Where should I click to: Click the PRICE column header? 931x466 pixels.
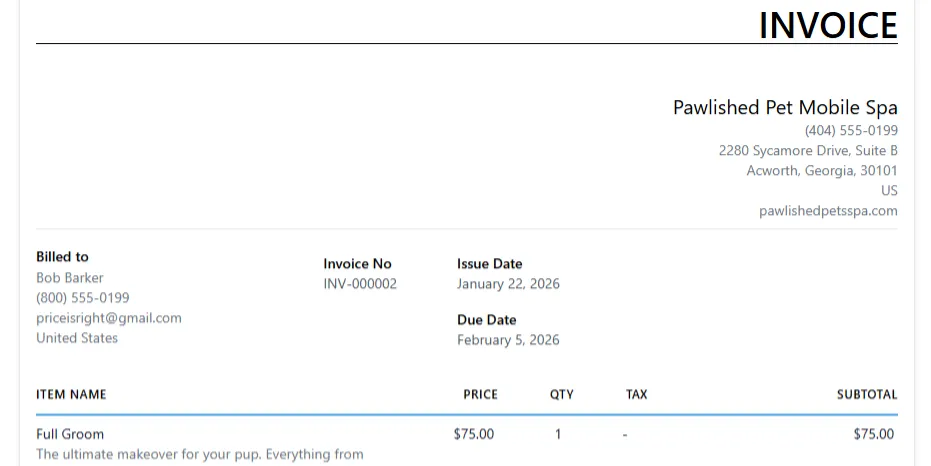[480, 395]
